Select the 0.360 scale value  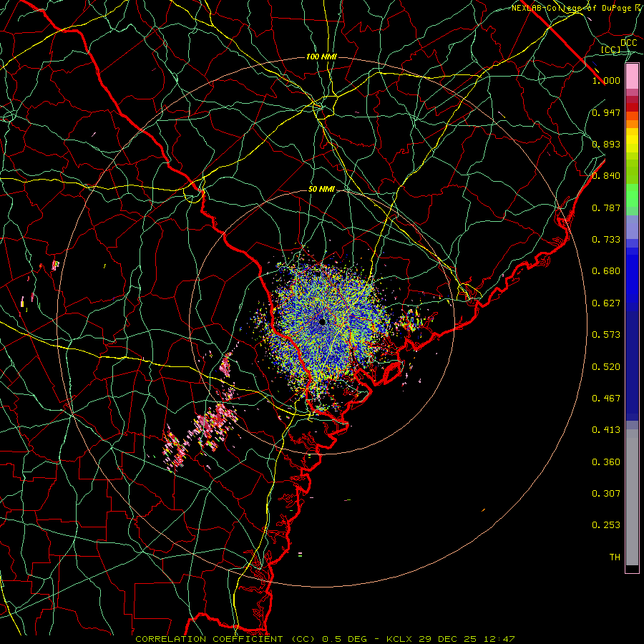[x=606, y=462]
